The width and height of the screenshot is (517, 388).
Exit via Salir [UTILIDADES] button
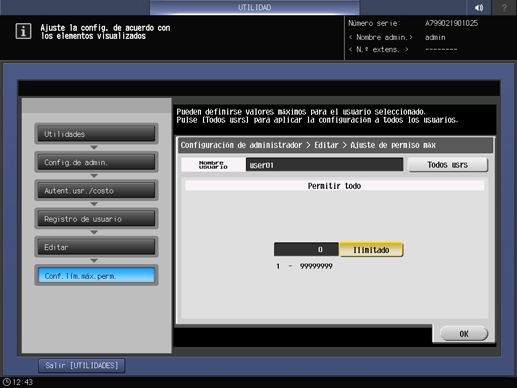(82, 366)
